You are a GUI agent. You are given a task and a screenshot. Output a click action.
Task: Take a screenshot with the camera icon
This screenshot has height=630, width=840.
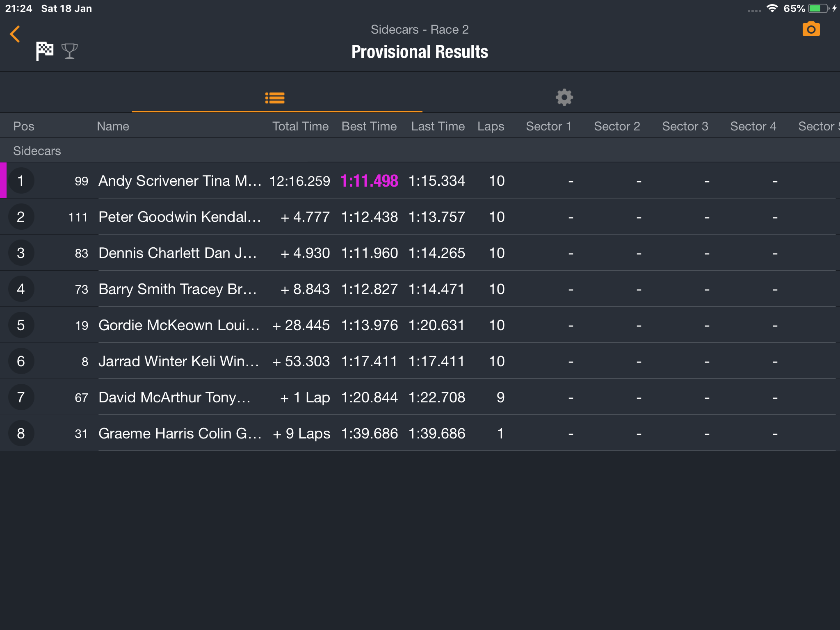(811, 30)
